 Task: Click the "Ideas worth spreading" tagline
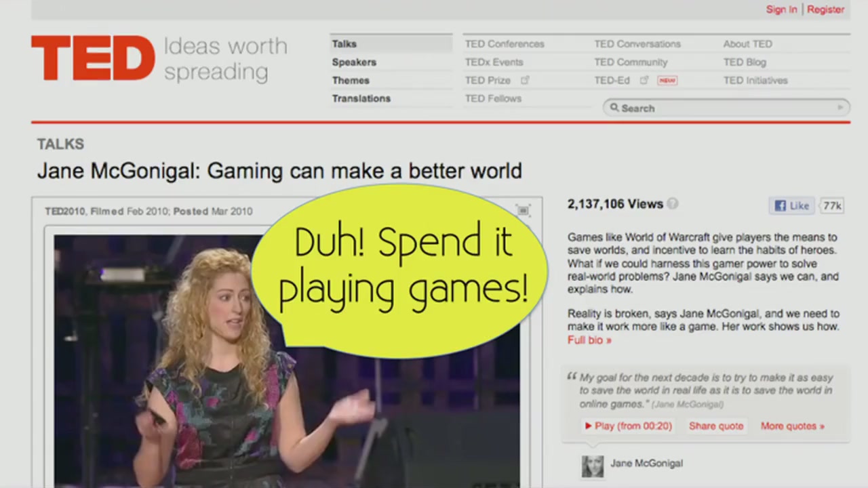coord(226,59)
